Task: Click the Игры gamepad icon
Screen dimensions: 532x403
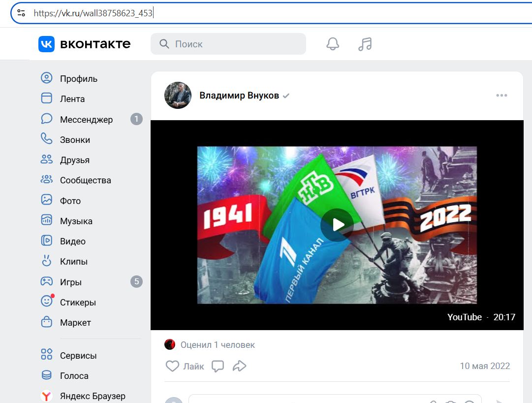Action: coord(46,281)
